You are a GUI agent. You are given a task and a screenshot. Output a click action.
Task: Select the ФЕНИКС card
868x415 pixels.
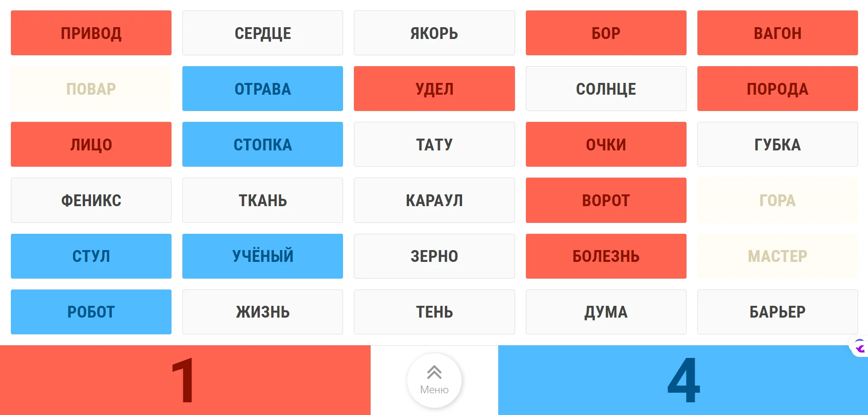pyautogui.click(x=91, y=200)
